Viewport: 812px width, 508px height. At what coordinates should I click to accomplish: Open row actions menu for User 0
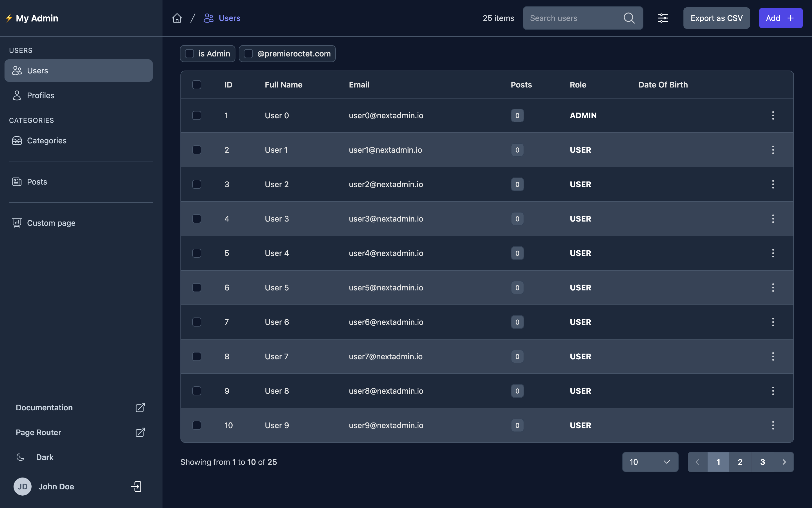pos(773,116)
